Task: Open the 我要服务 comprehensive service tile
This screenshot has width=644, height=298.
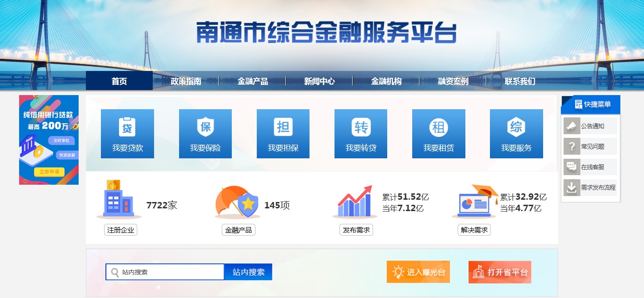Action: pyautogui.click(x=516, y=134)
